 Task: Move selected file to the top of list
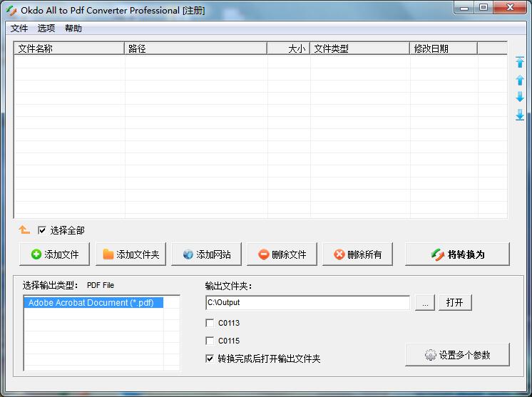519,62
